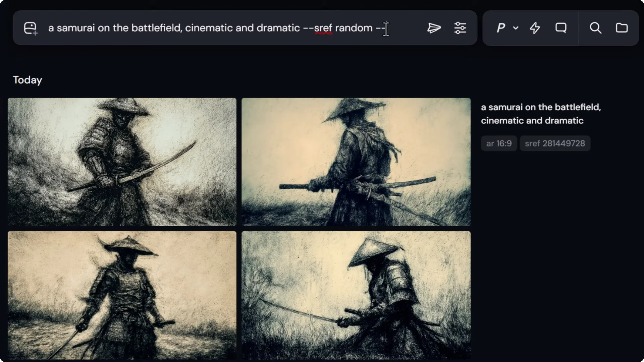644x362 pixels.
Task: Expand the chevron dropdown beside P
Action: click(516, 28)
